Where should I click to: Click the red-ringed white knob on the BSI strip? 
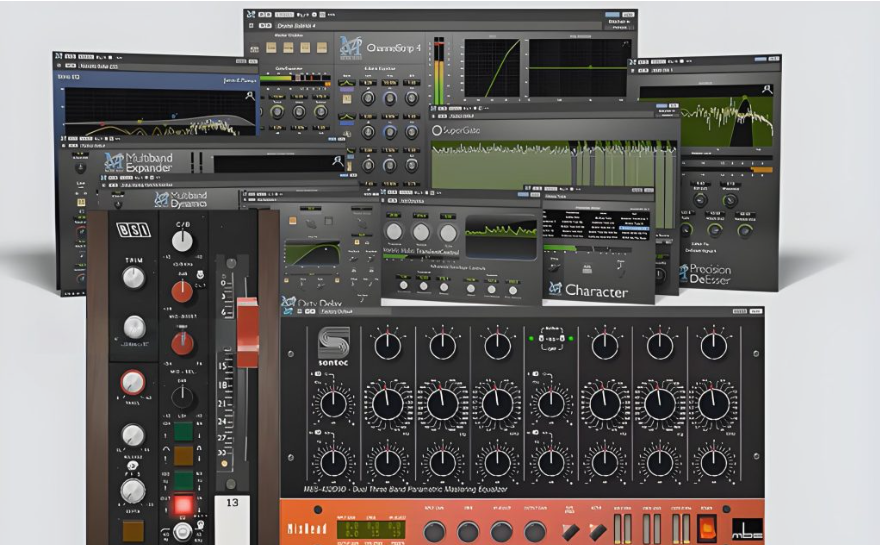click(x=132, y=383)
